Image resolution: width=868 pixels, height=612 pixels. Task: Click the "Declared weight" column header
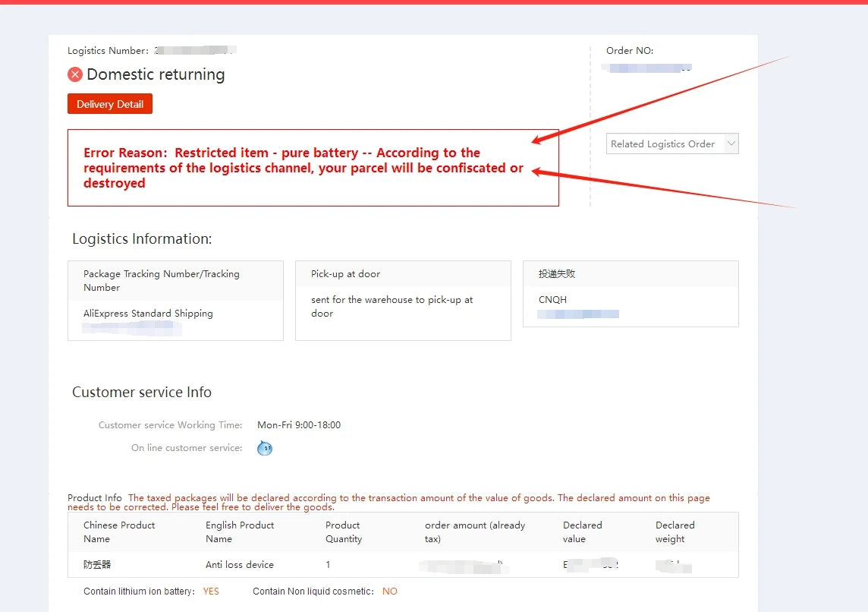(x=675, y=532)
